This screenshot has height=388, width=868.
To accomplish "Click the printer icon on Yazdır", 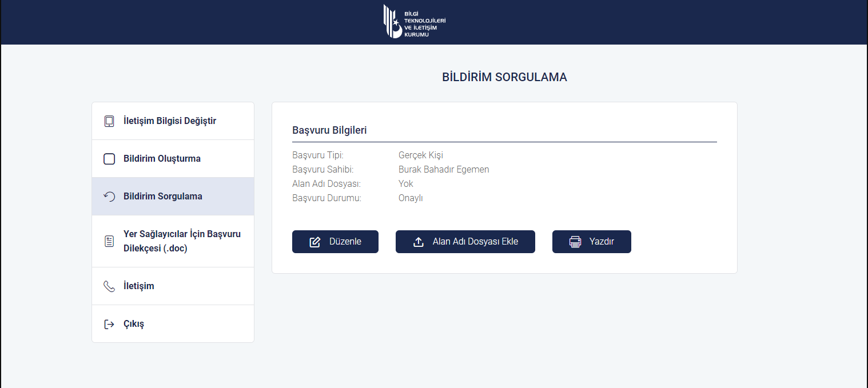I will (x=575, y=242).
